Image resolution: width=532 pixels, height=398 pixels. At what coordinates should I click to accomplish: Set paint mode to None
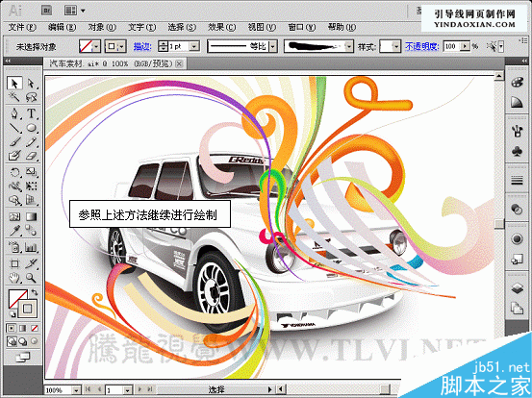coord(35,328)
